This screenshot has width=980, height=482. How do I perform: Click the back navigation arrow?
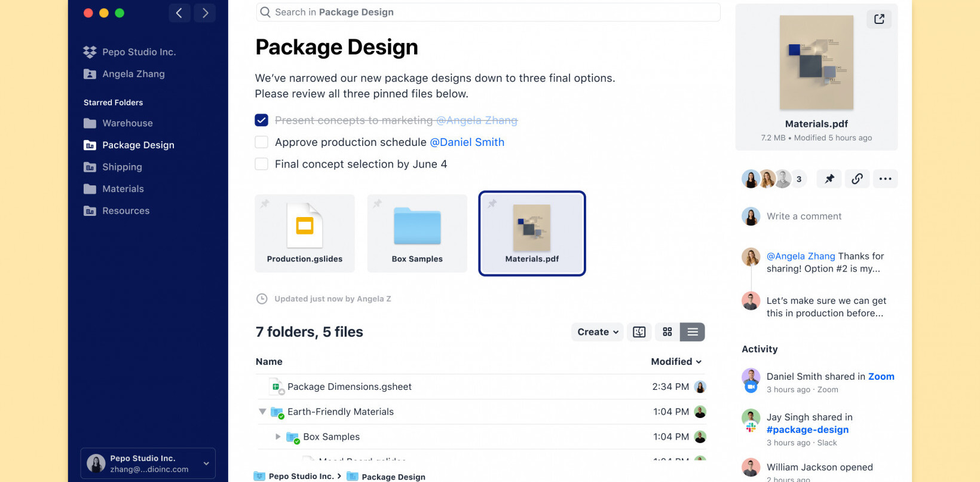[x=179, y=13]
